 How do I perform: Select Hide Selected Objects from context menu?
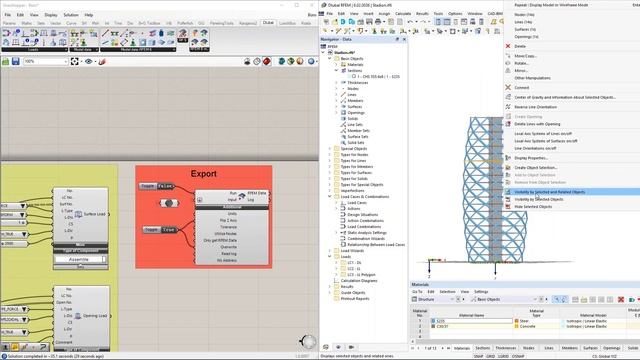coord(533,207)
